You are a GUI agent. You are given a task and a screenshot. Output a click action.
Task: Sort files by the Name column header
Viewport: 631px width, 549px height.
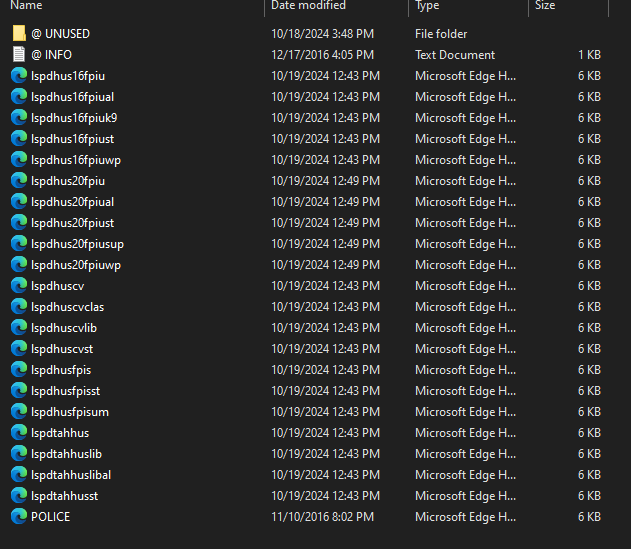point(27,6)
